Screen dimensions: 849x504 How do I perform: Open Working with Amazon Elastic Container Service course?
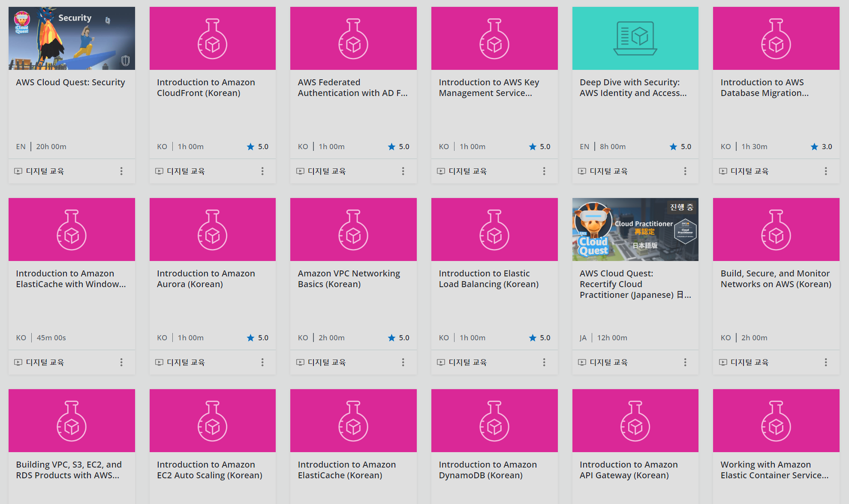[x=774, y=470]
